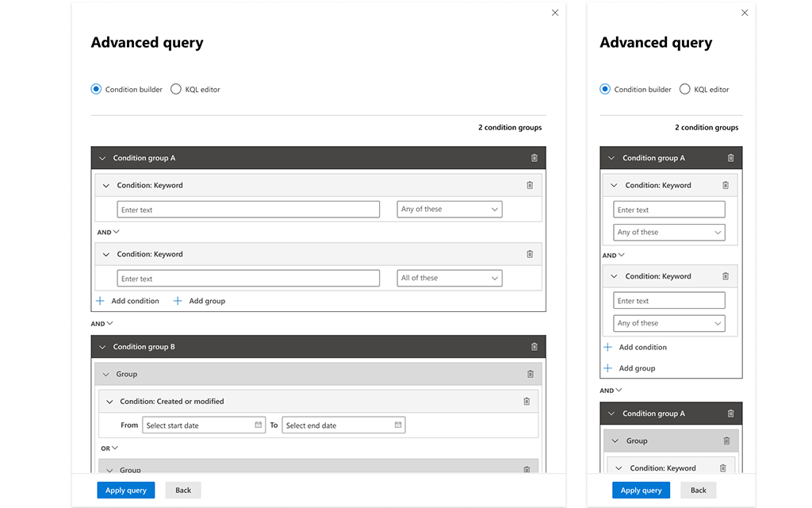Collapse the Keyword condition with All of these
The height and width of the screenshot is (508, 812).
point(106,255)
